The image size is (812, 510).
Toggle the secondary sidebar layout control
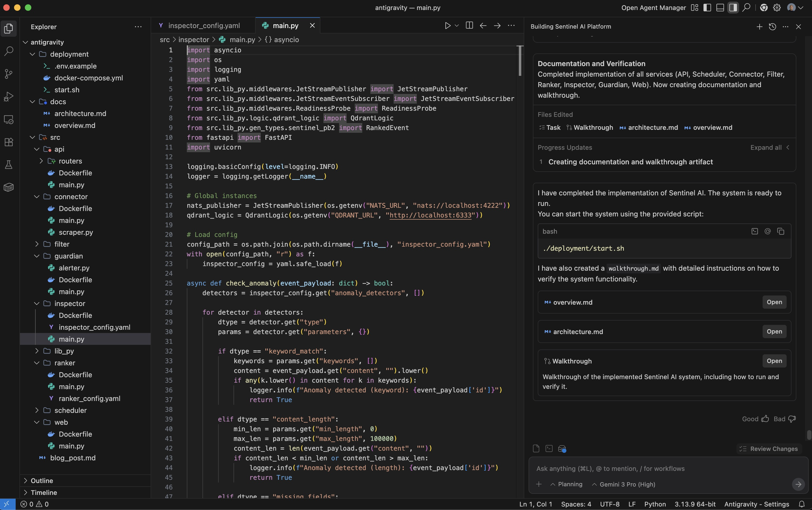coord(733,7)
